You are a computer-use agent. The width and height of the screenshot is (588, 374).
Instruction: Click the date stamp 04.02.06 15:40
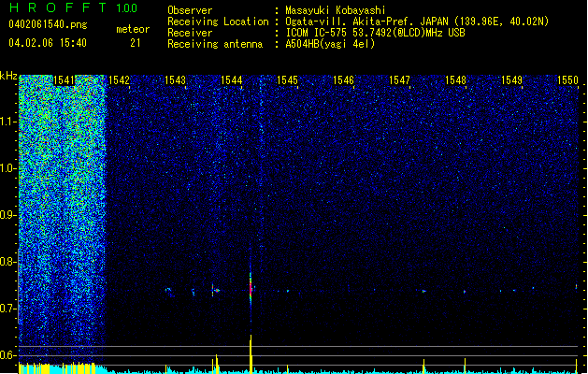point(48,43)
